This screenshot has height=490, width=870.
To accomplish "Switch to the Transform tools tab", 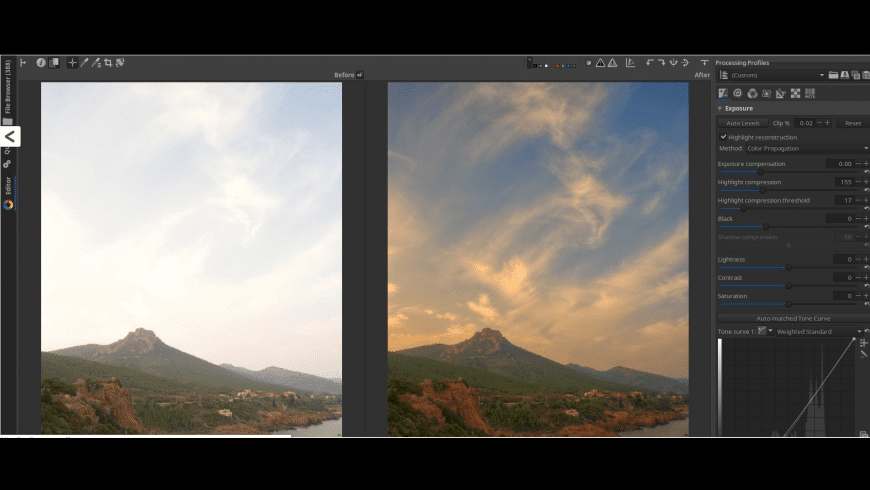I will coord(781,93).
